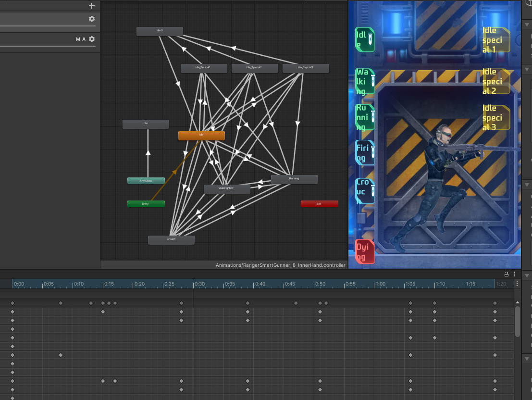The height and width of the screenshot is (400, 532).
Task: Toggle the yellow Idle special 1 button
Action: [495, 40]
